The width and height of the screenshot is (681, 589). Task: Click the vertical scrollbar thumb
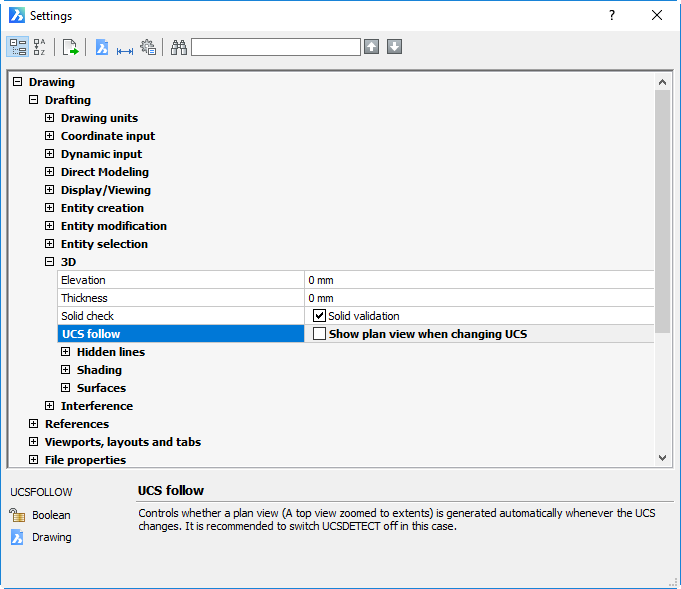(x=662, y=212)
